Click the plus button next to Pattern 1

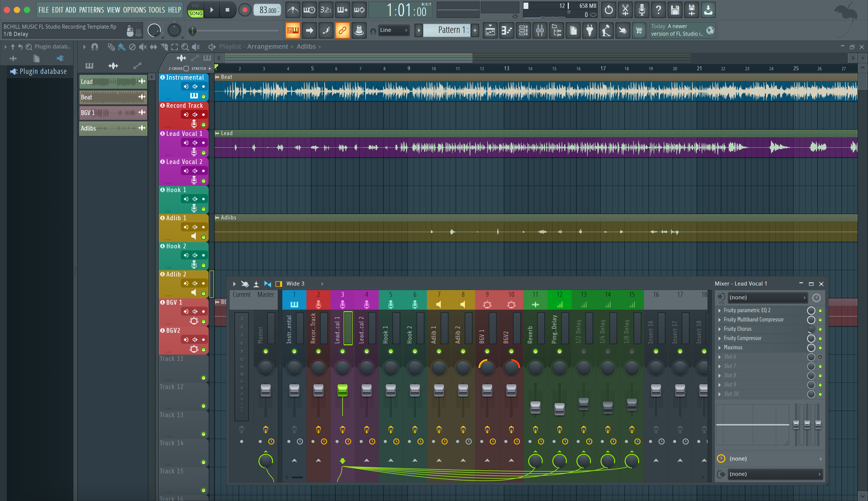(x=475, y=30)
